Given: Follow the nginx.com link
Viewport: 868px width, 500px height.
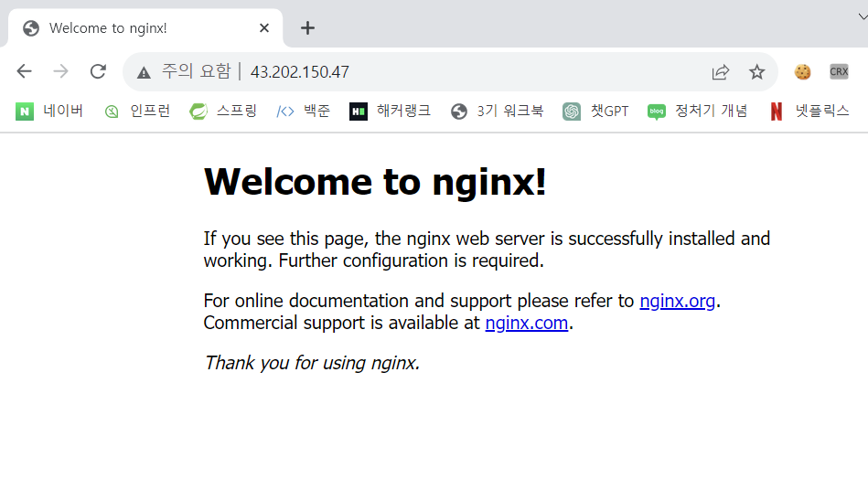Looking at the screenshot, I should 527,323.
